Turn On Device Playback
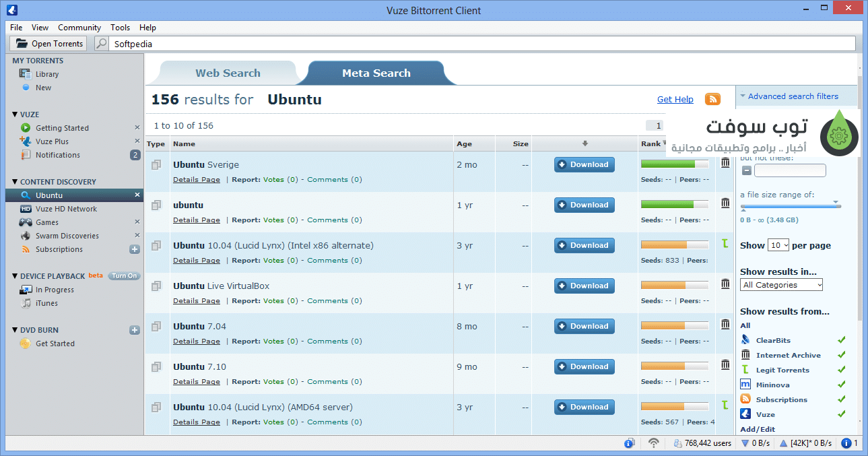The height and width of the screenshot is (456, 868). (x=124, y=276)
